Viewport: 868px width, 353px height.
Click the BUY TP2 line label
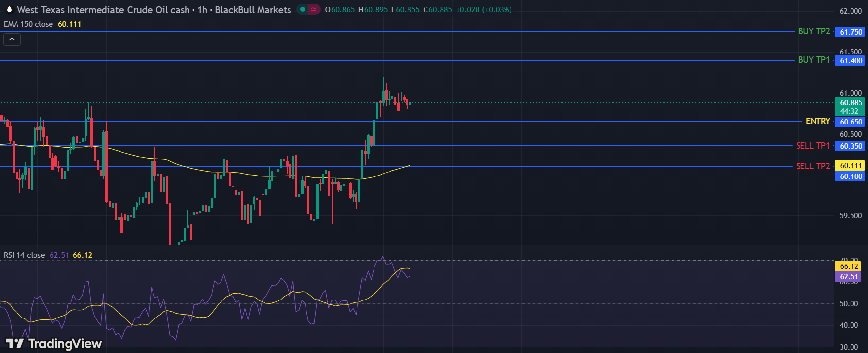tap(814, 31)
